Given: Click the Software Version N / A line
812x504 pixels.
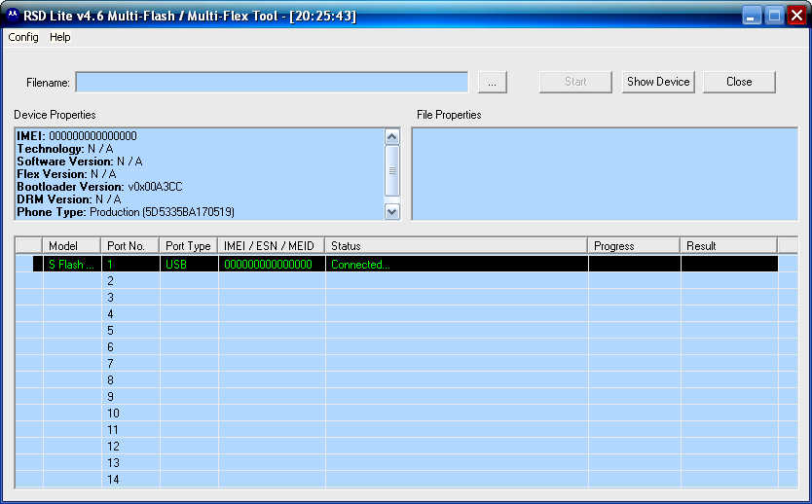Looking at the screenshot, I should click(x=79, y=162).
